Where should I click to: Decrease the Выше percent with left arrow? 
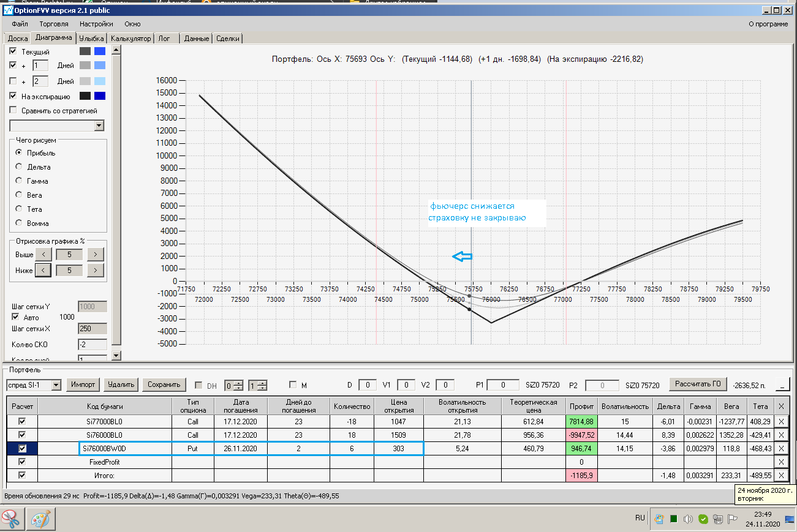[43, 254]
